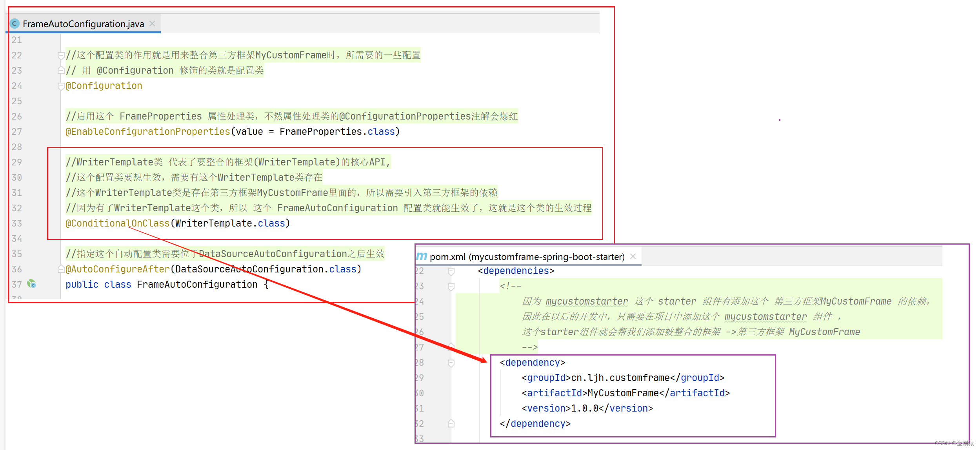Click the comment on line 22 about MyCustomFrame

tap(243, 55)
